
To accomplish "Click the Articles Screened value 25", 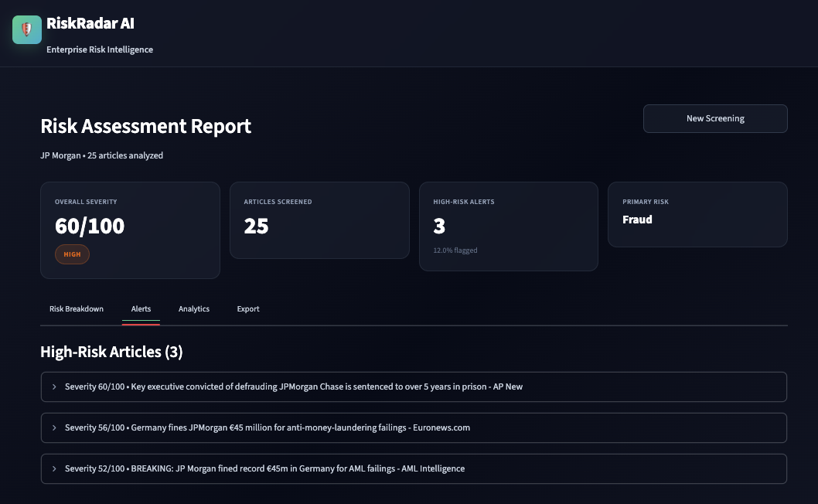I will (x=256, y=226).
